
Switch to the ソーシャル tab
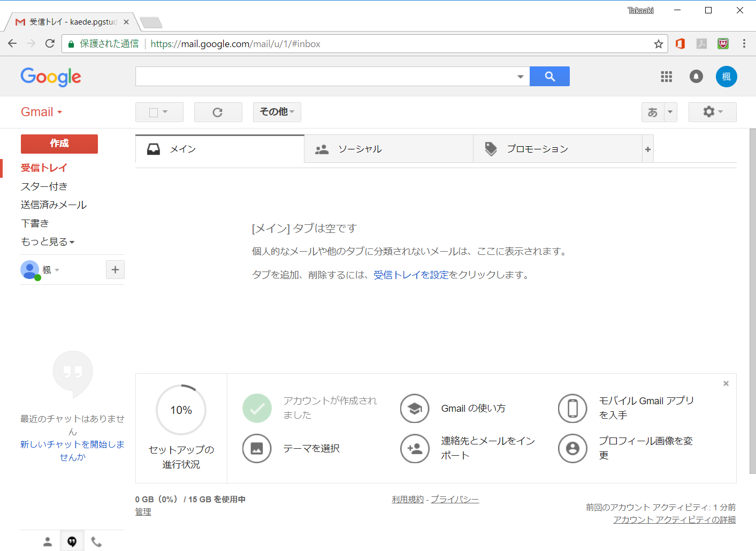click(x=389, y=149)
